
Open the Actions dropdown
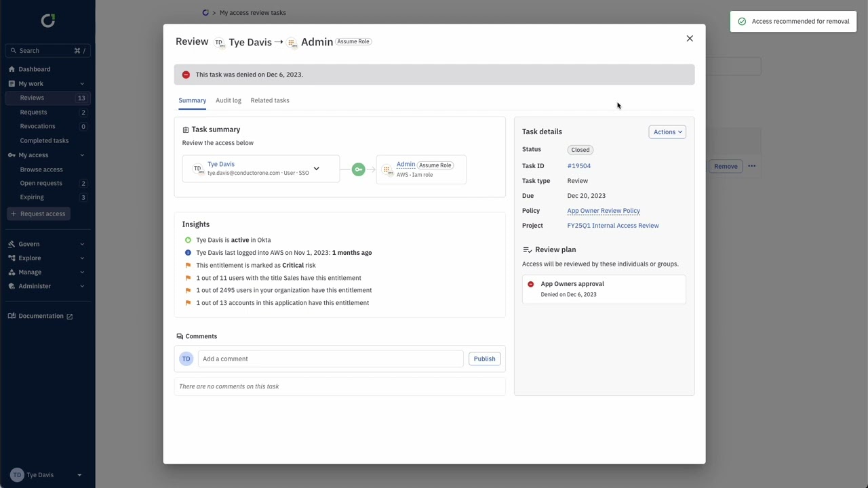[667, 132]
